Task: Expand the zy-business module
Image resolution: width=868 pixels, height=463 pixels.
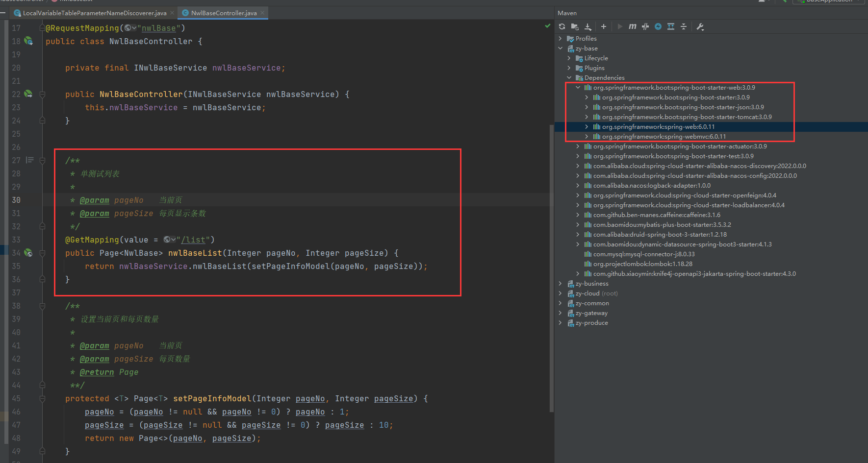Action: point(560,283)
